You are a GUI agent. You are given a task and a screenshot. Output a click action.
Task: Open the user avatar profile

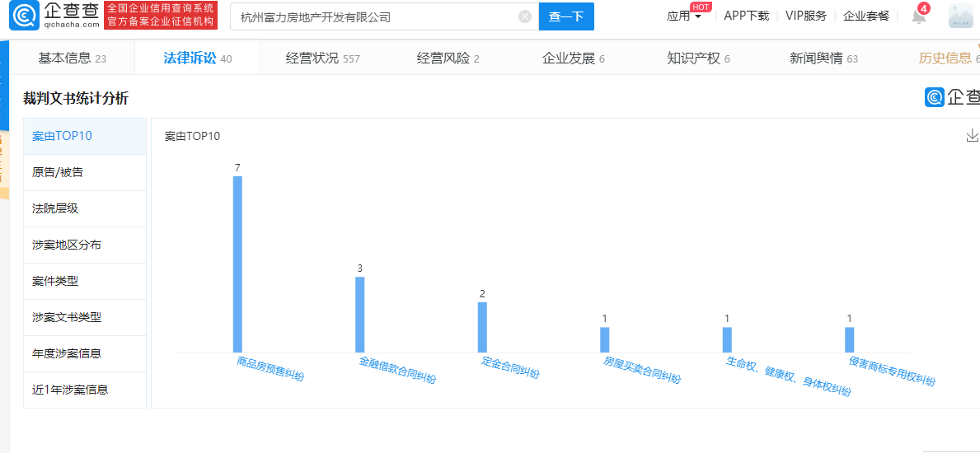(960, 16)
